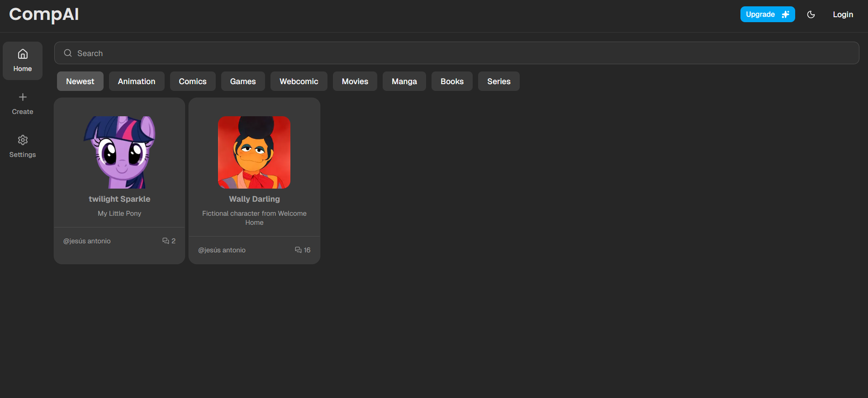Click the comments icon on Wally Darling card

(298, 250)
